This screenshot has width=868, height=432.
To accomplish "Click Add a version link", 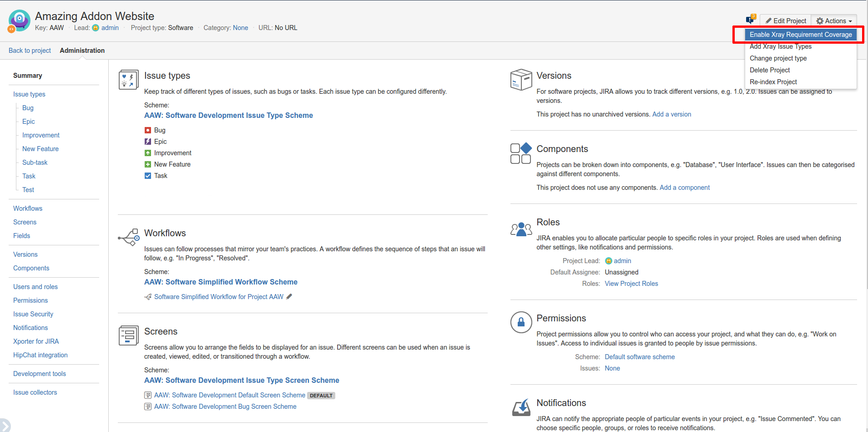I will click(x=671, y=114).
